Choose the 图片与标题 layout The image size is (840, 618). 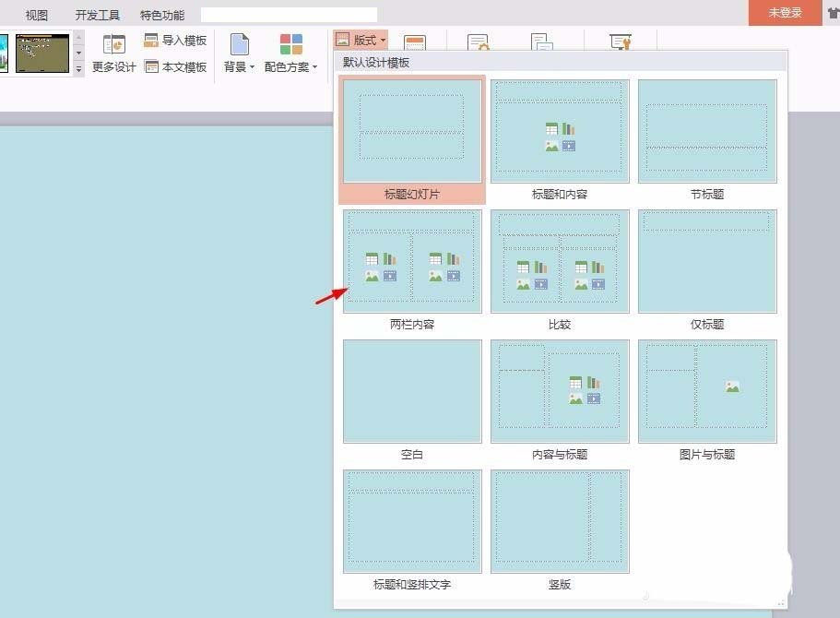[707, 399]
